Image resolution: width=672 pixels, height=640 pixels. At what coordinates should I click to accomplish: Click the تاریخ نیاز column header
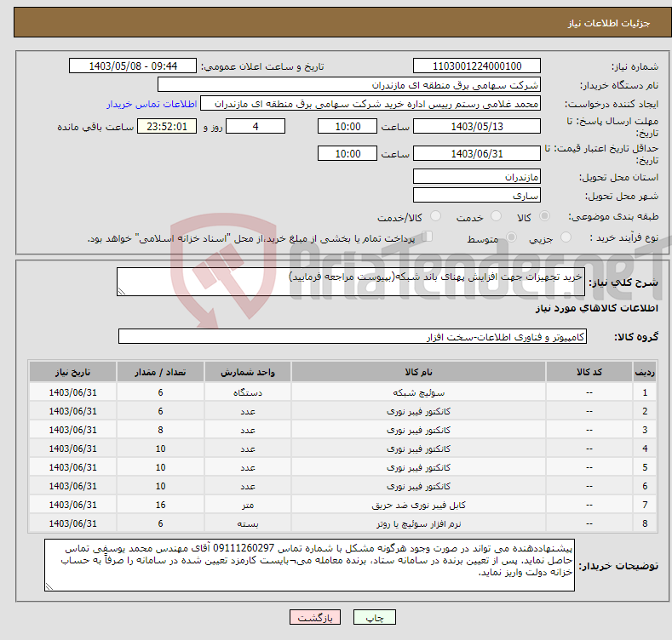pos(73,372)
